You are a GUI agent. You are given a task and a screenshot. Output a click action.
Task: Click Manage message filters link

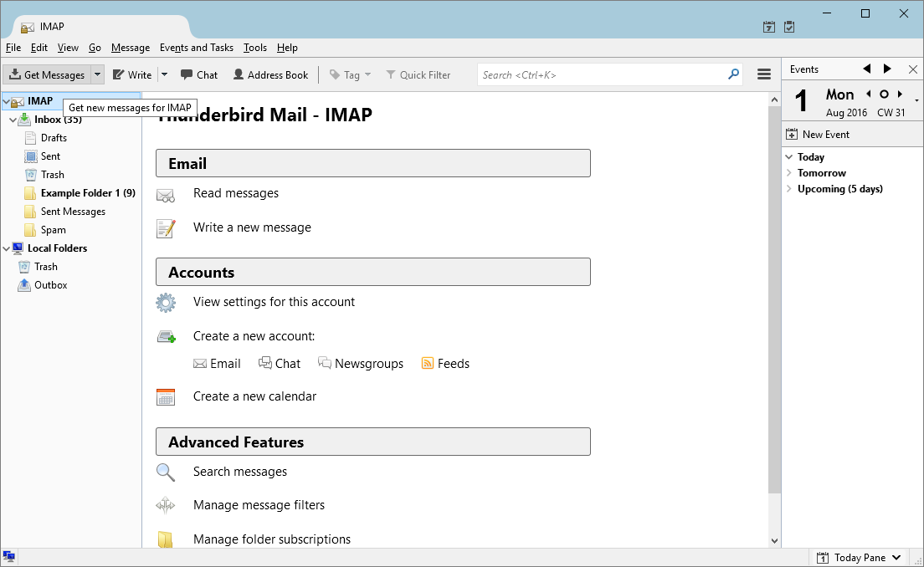(259, 505)
